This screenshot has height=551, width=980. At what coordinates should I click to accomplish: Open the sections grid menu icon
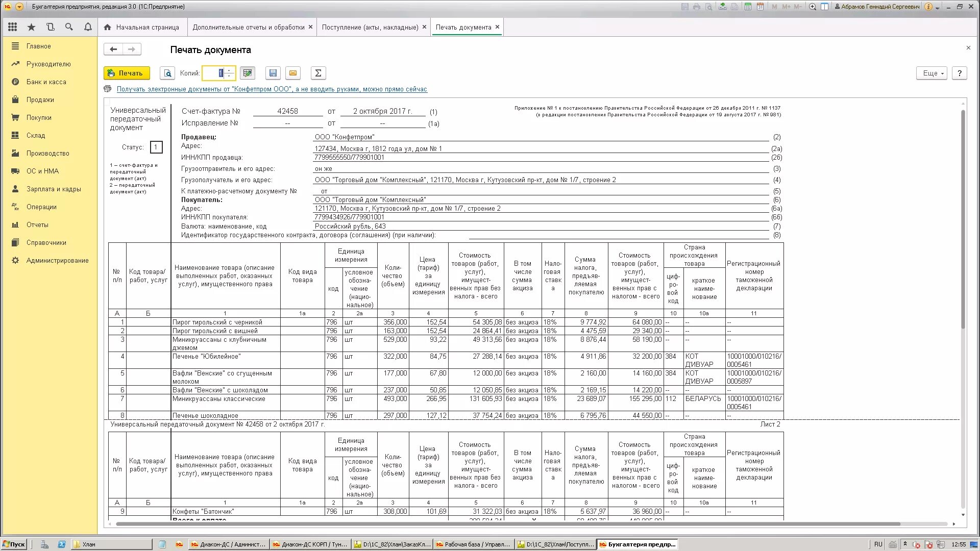13,27
